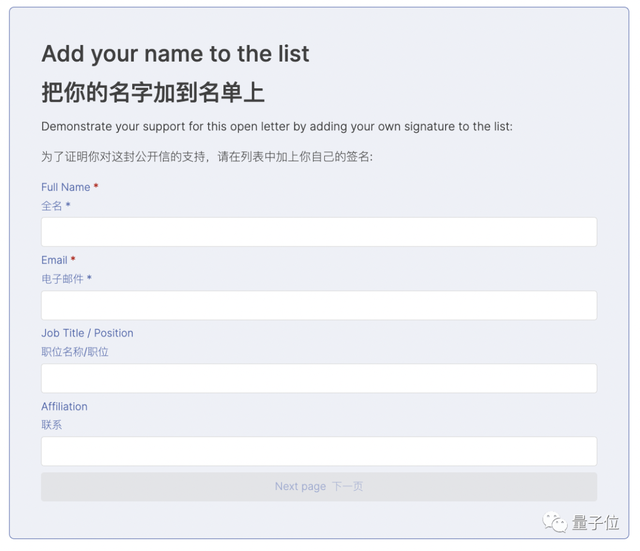The width and height of the screenshot is (640, 551).
Task: Click into the Full Name input field
Action: point(319,232)
